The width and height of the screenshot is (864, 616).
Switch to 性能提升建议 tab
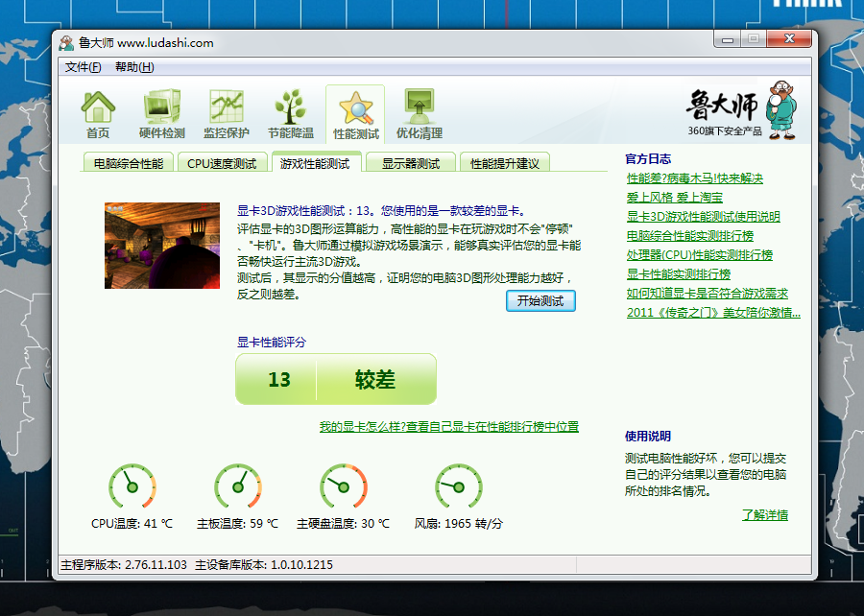505,163
